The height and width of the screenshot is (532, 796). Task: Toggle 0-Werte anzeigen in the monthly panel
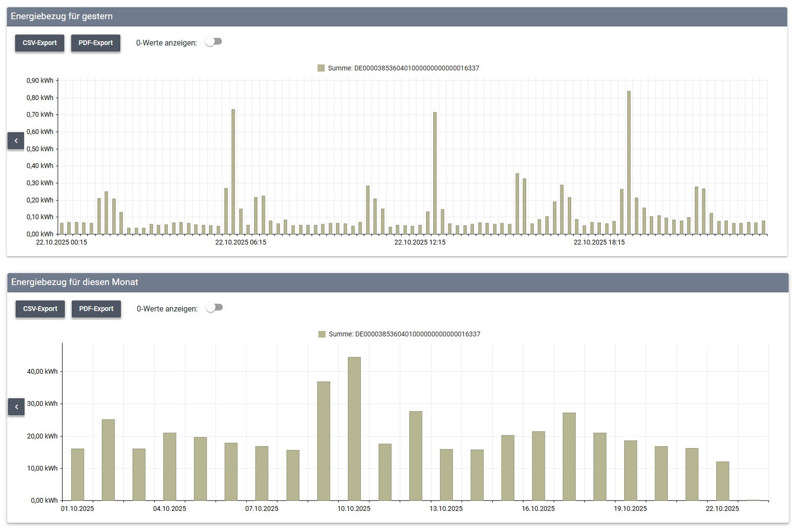pyautogui.click(x=214, y=308)
